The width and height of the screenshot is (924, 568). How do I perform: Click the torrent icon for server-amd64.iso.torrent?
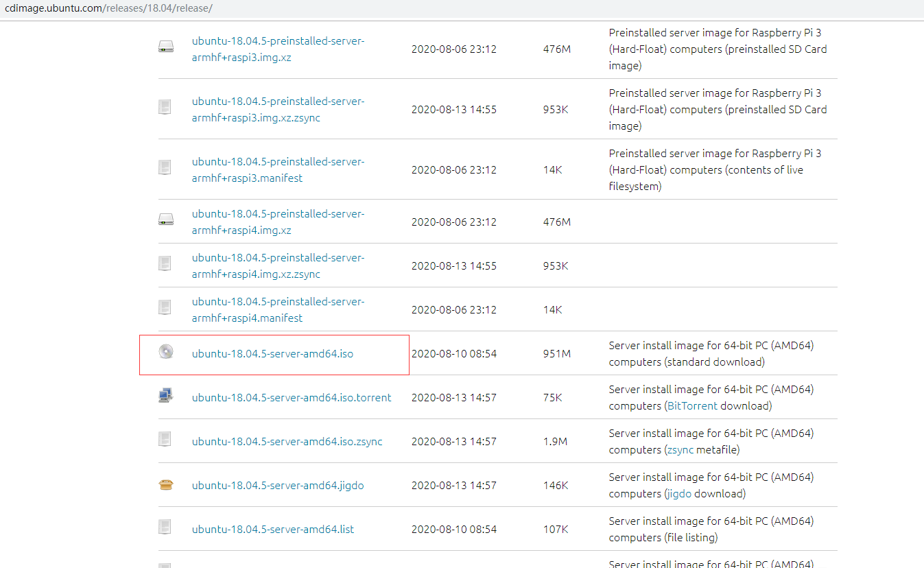click(x=165, y=395)
